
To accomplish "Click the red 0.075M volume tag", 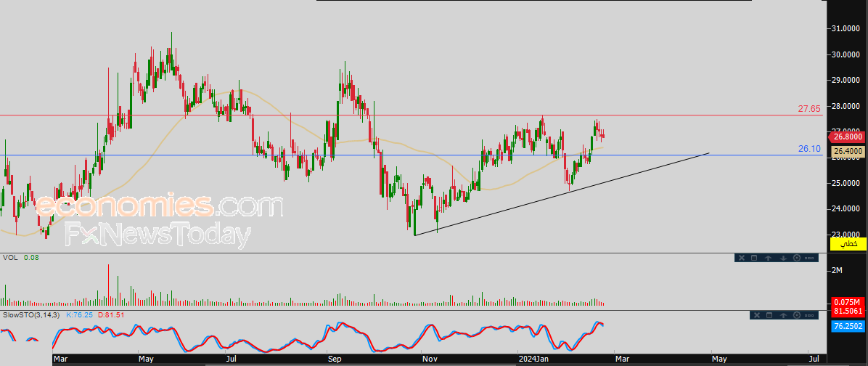I will click(848, 302).
